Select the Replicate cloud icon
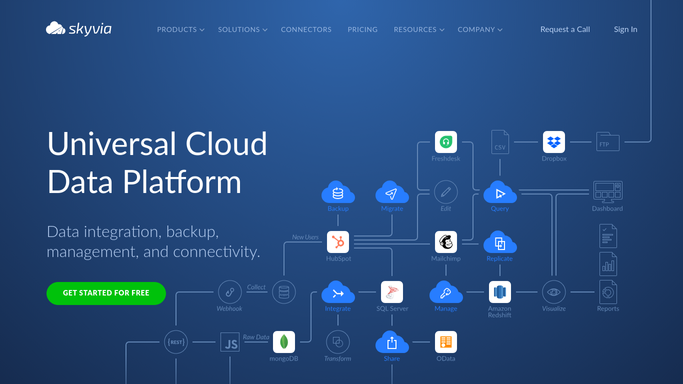 pos(500,243)
